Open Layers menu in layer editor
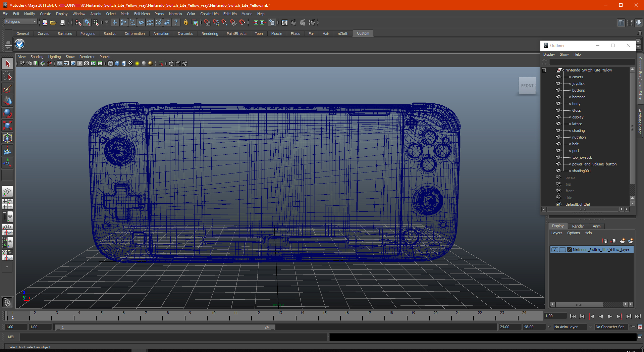Screen dimensions: 644x352 556,233
